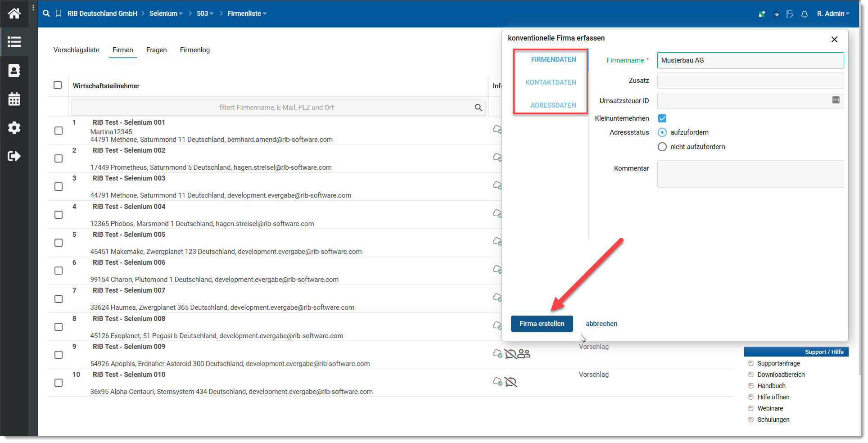Check the box for RIB Test - Selenium 010

[x=59, y=383]
